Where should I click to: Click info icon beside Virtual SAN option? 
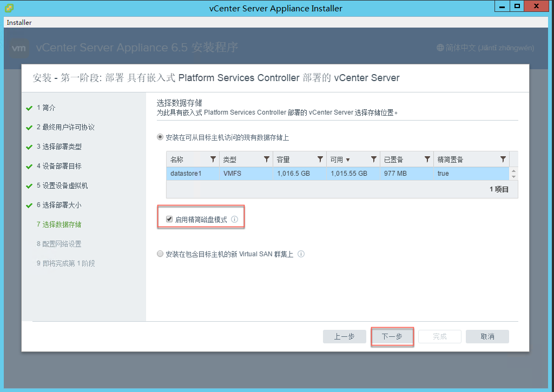(x=301, y=254)
